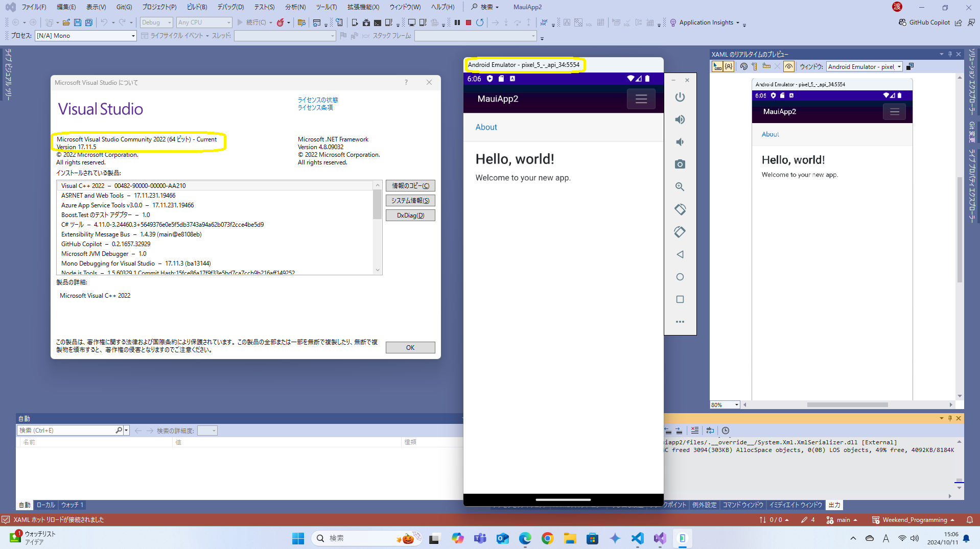The image size is (980, 549).
Task: Rotate the emulator right
Action: 680,232
